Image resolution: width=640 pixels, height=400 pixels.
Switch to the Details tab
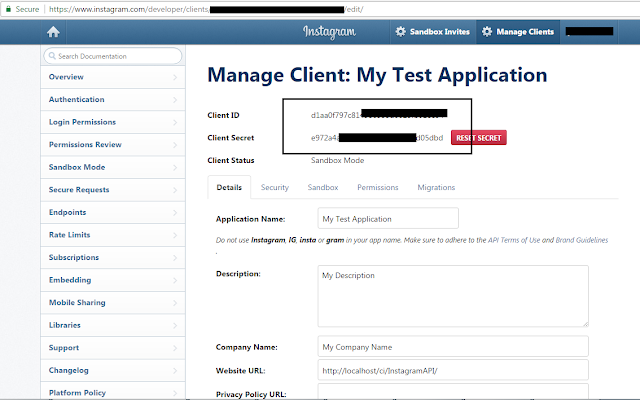click(229, 187)
